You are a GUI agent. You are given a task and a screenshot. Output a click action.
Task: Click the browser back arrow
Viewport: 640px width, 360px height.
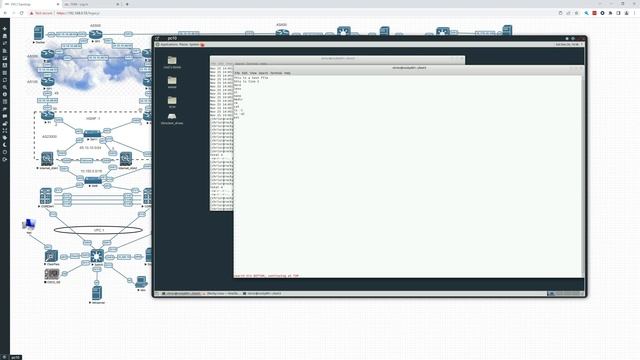5,13
